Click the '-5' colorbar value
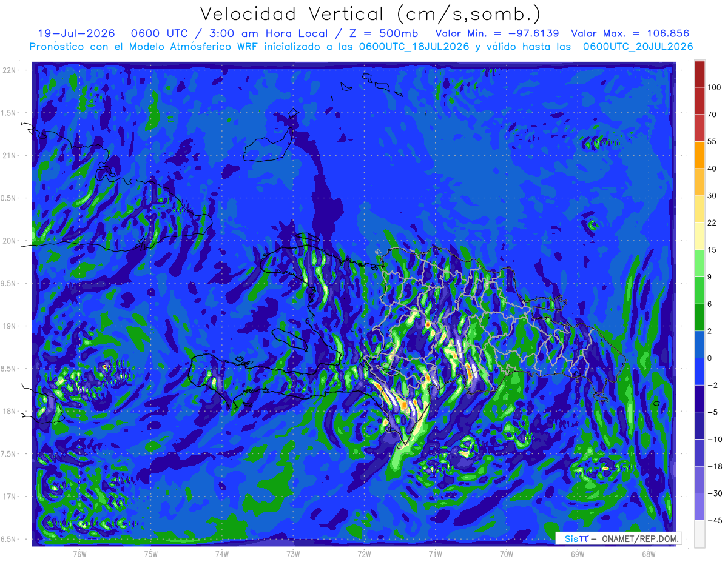The height and width of the screenshot is (562, 728). click(x=712, y=412)
